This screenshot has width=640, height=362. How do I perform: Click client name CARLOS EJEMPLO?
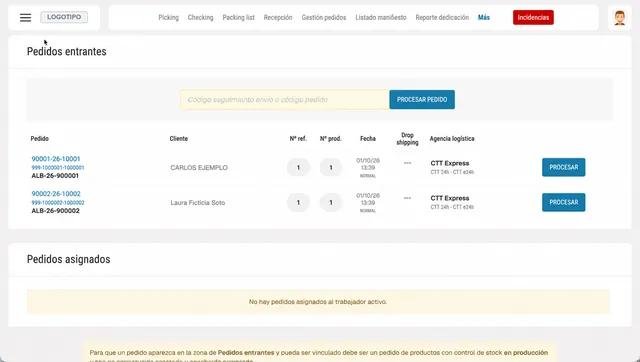(x=199, y=168)
